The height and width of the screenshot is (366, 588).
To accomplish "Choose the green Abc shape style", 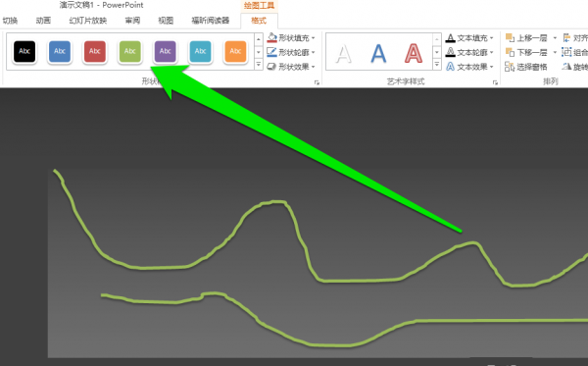I will (129, 51).
